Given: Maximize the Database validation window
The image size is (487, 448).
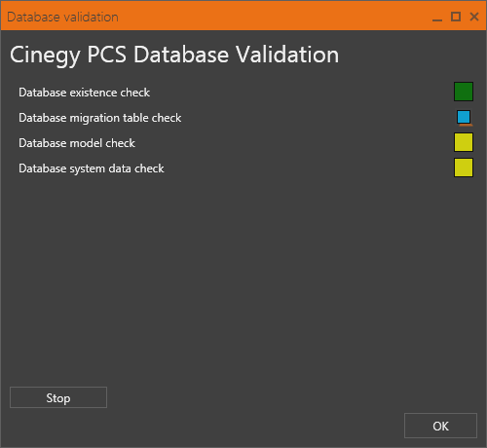Looking at the screenshot, I should pyautogui.click(x=456, y=17).
